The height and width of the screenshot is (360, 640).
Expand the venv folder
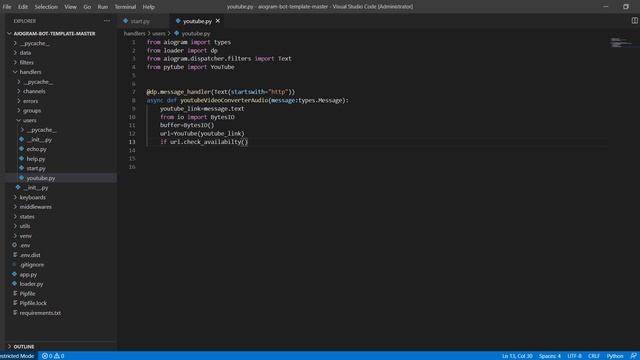click(25, 236)
